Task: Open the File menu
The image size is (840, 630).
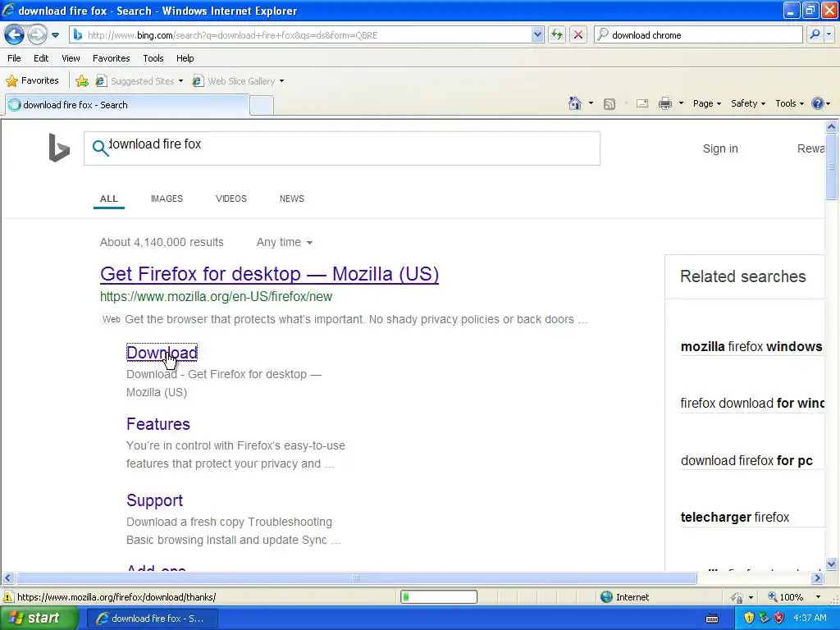Action: [15, 58]
